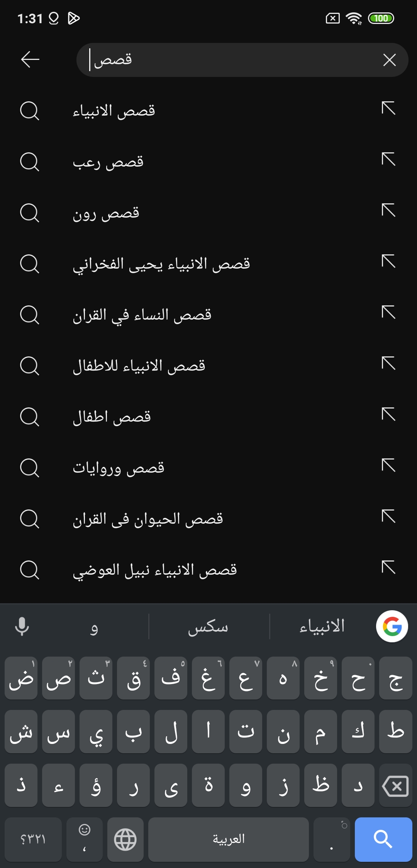Pick the keyboard word suggestion 'الانبياء'

322,626
